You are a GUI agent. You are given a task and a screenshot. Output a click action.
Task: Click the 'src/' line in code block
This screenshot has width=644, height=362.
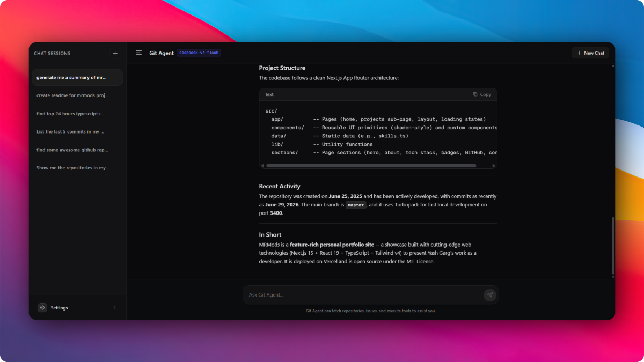coord(271,111)
